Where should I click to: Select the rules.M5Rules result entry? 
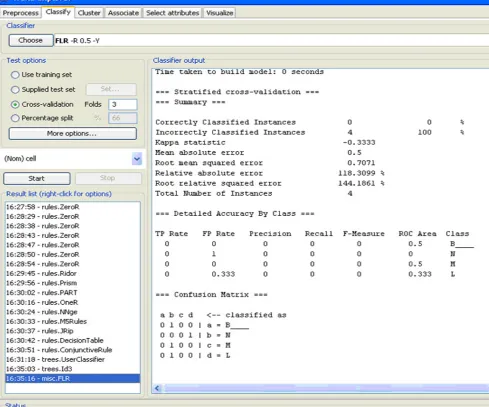pyautogui.click(x=73, y=321)
